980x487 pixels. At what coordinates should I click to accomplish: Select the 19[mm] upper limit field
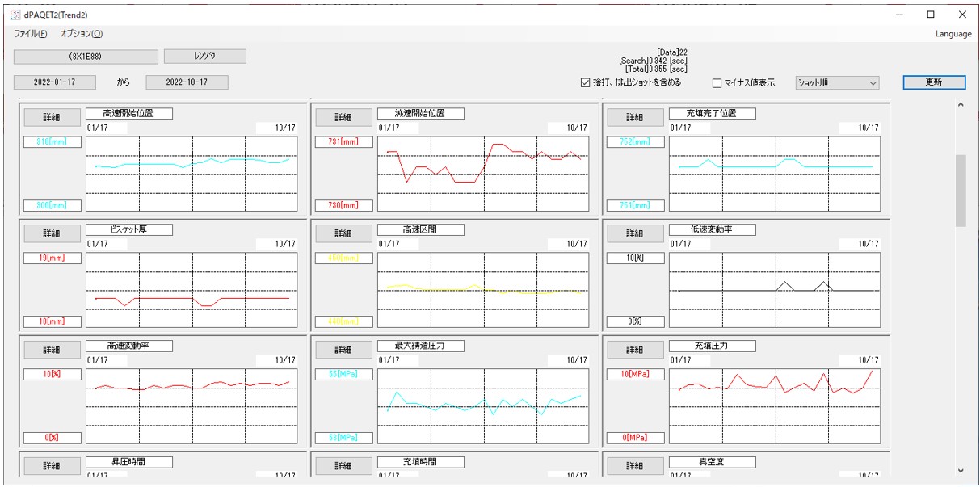coord(52,258)
